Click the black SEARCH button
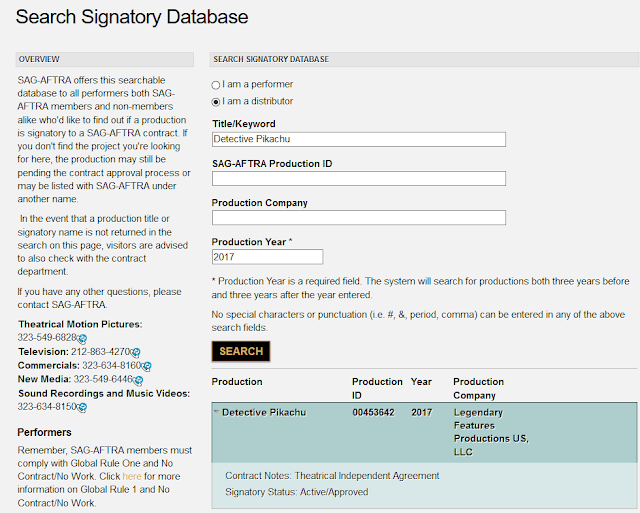 coord(241,351)
